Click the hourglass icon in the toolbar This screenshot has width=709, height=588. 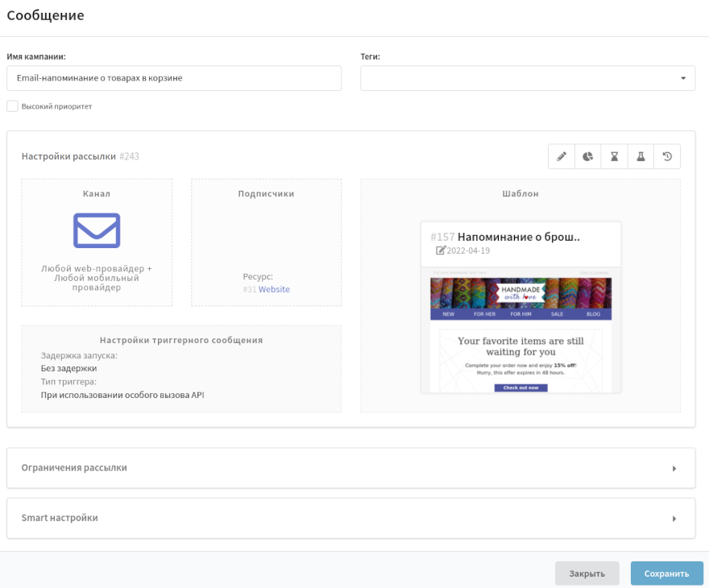click(614, 156)
